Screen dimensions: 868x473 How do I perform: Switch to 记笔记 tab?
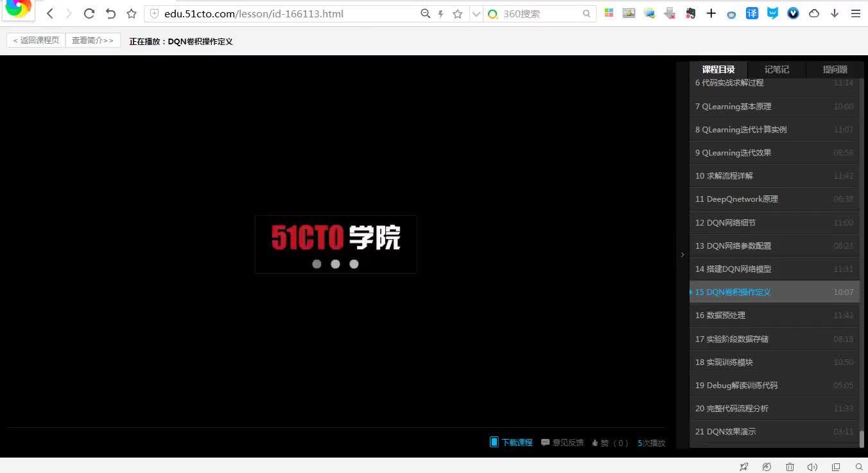coord(776,69)
